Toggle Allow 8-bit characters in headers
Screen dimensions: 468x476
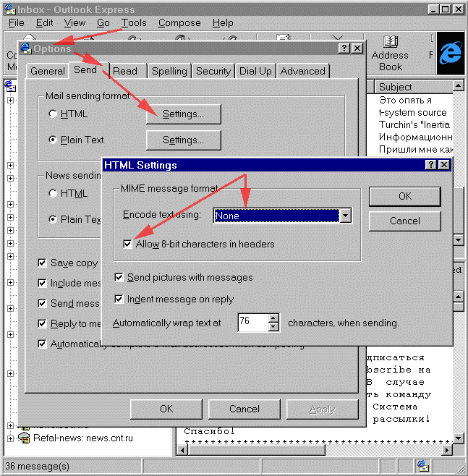(127, 244)
